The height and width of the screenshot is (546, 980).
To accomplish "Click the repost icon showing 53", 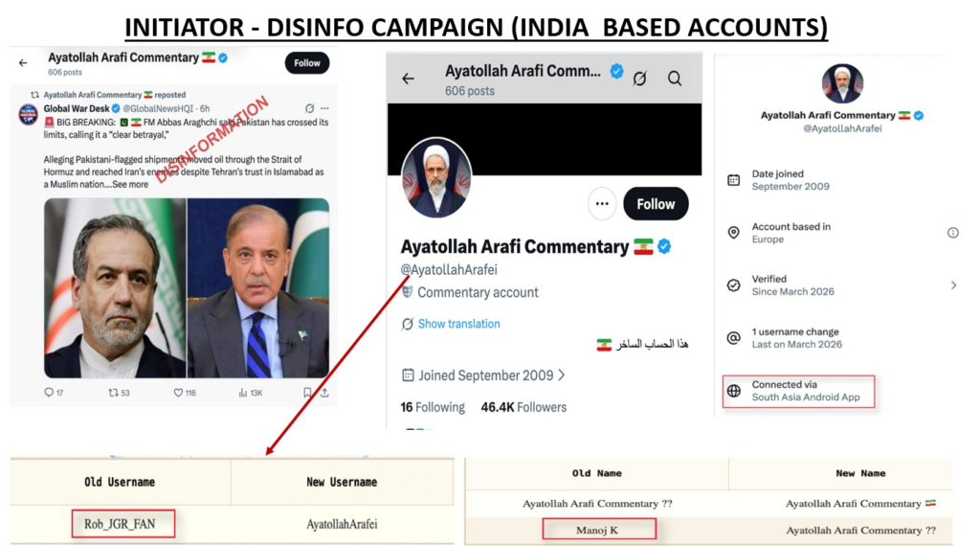I will (113, 392).
